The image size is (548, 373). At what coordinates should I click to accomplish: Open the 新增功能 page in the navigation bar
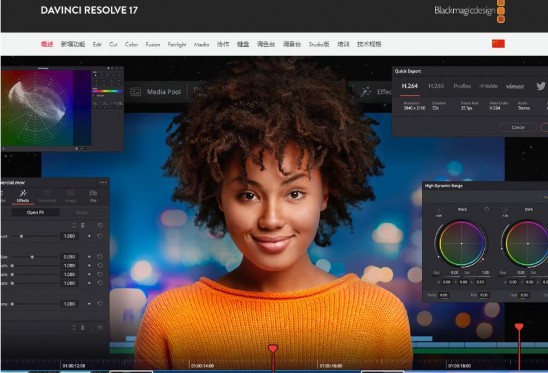(x=73, y=44)
